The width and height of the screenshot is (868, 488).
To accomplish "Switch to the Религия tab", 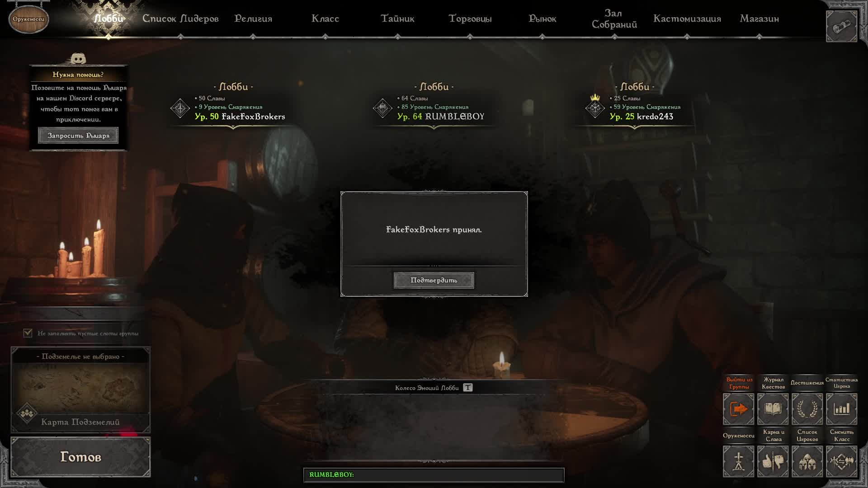I will coord(253,19).
